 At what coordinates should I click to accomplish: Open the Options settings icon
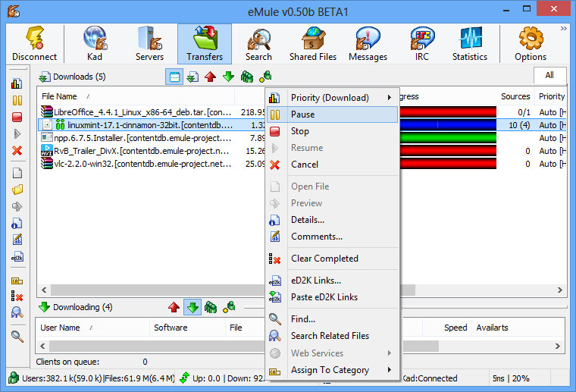tap(530, 44)
